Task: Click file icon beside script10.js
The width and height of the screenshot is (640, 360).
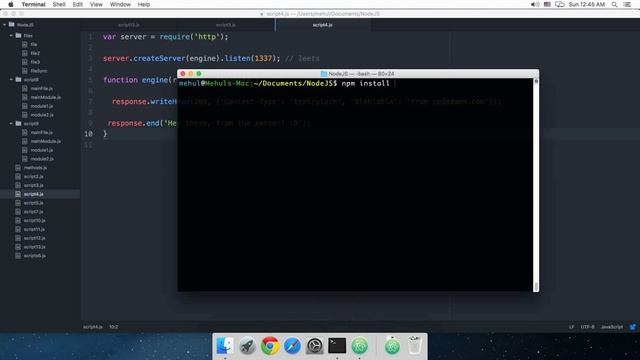Action: [18, 220]
